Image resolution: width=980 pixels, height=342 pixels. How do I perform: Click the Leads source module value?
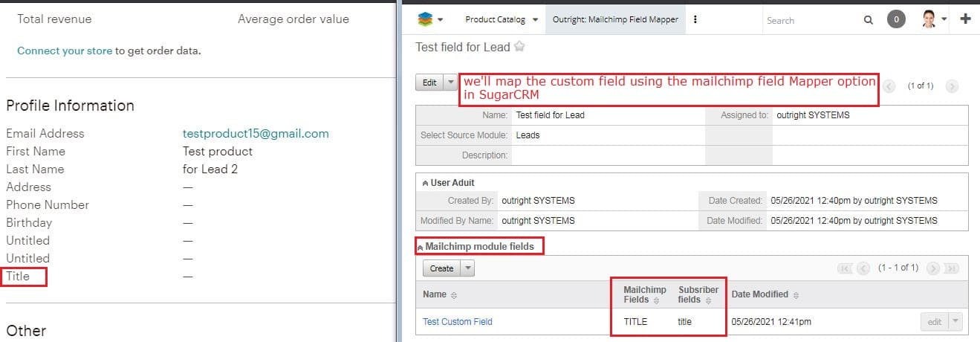tap(528, 135)
